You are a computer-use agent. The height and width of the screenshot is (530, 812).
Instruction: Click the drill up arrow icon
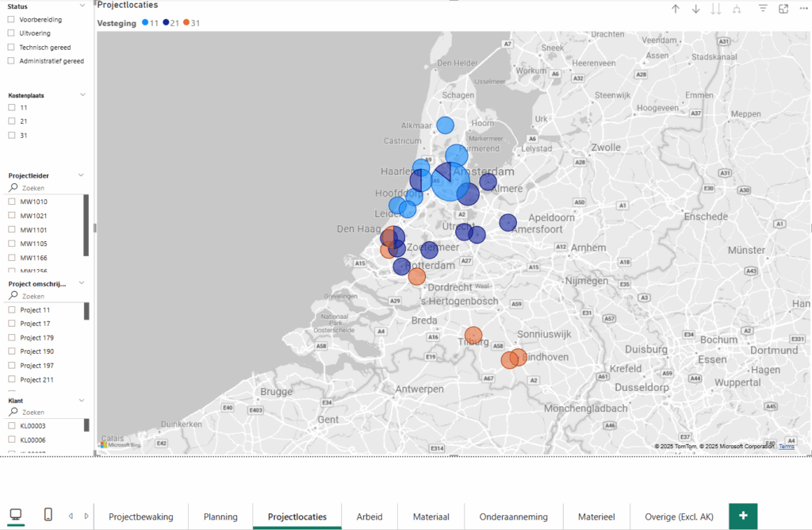click(x=676, y=9)
